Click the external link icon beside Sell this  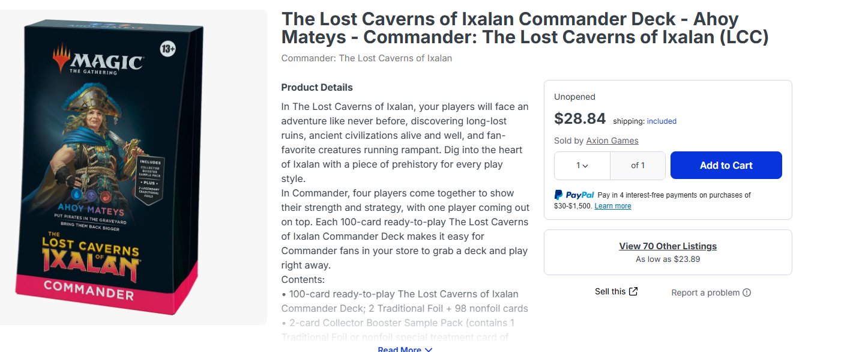[x=633, y=291]
